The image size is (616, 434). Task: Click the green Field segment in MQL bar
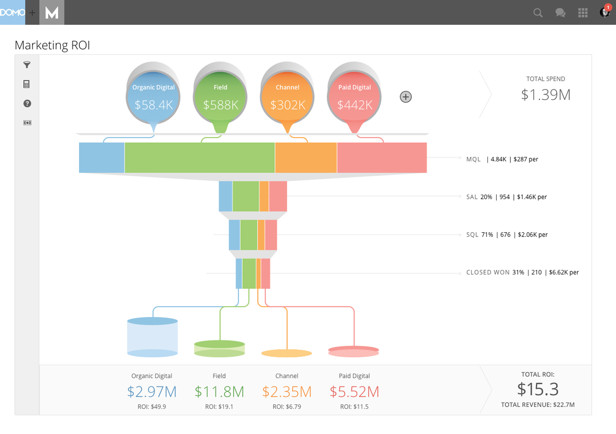point(200,158)
